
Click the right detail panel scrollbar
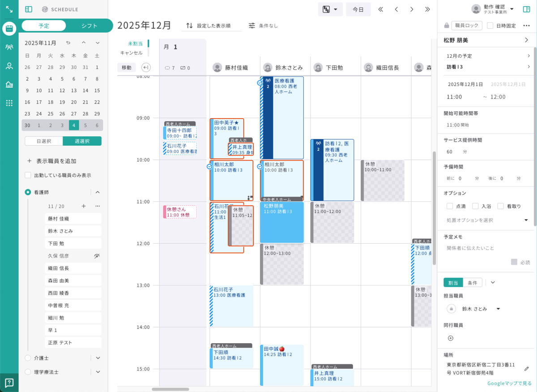pyautogui.click(x=535, y=136)
